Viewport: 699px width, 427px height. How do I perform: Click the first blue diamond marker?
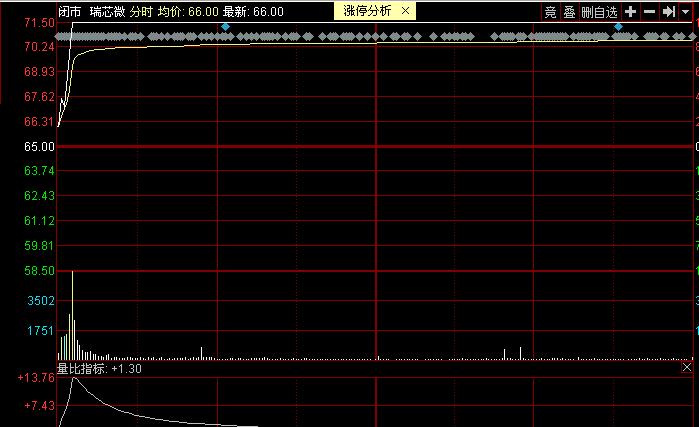226,26
